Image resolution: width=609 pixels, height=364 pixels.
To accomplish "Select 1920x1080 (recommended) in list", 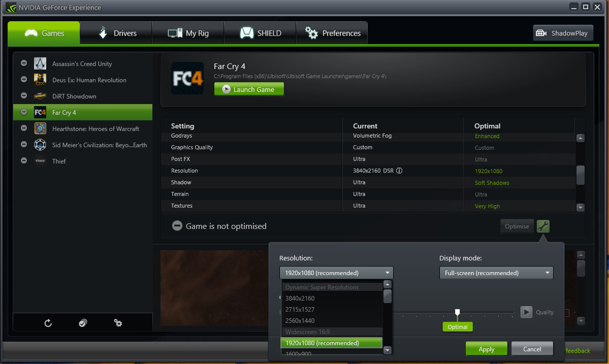I will pyautogui.click(x=332, y=343).
